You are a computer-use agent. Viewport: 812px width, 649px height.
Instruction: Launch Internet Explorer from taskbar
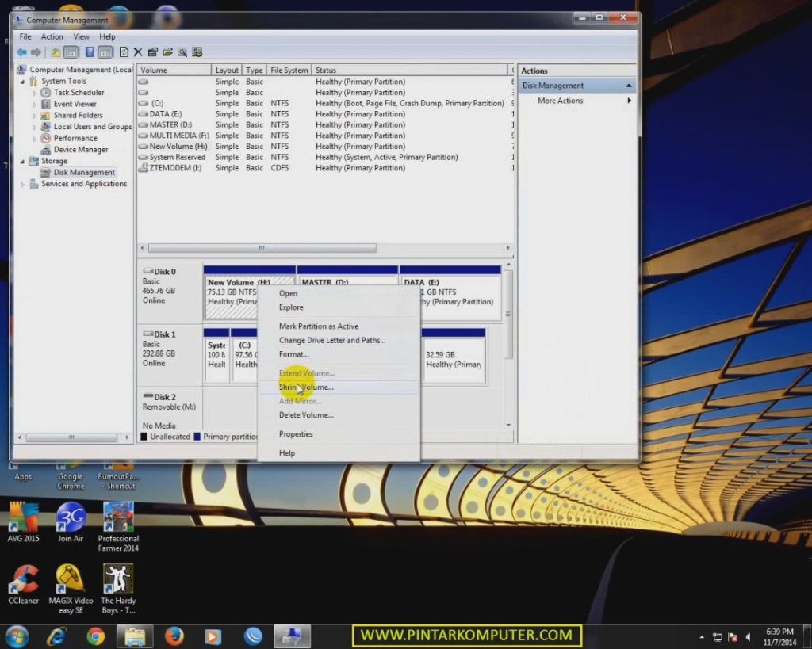tap(56, 636)
